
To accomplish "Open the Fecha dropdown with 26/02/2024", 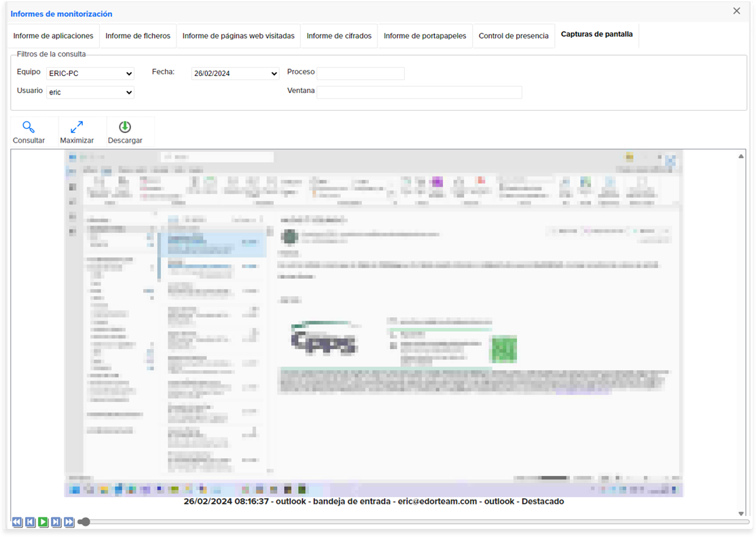I will pos(235,73).
